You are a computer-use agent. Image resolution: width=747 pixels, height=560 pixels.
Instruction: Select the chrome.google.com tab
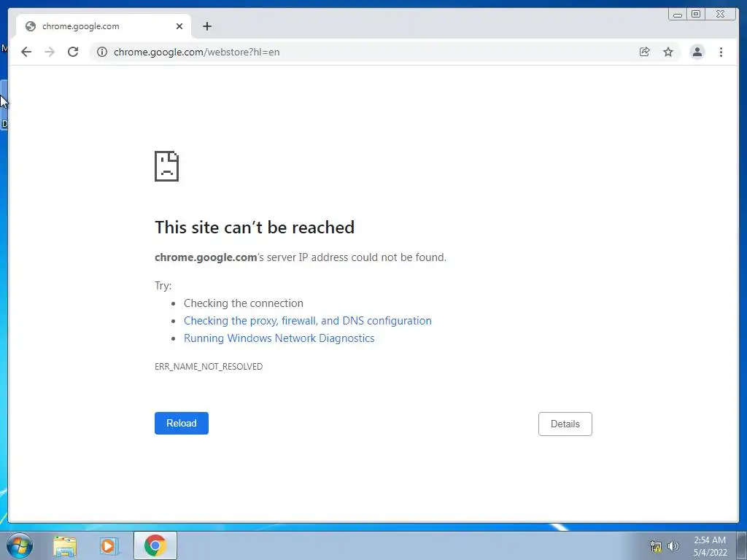pyautogui.click(x=104, y=26)
